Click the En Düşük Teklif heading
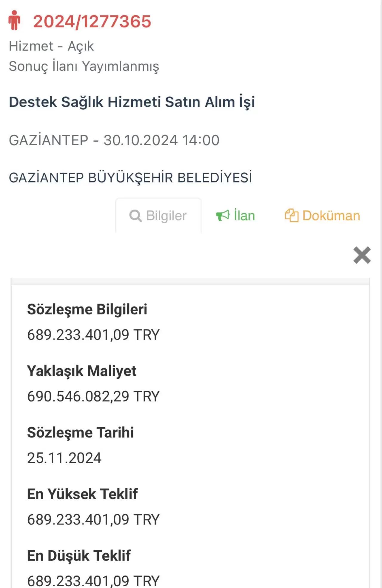Image resolution: width=382 pixels, height=588 pixels. tap(79, 555)
